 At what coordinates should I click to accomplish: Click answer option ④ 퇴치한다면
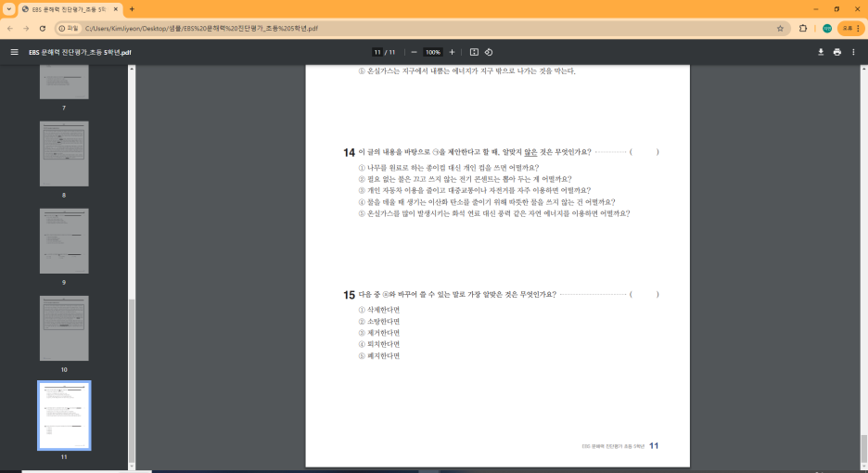click(379, 344)
